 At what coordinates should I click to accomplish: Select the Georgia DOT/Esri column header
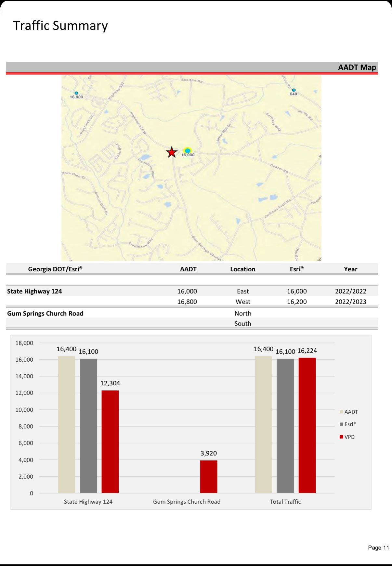[55, 269]
